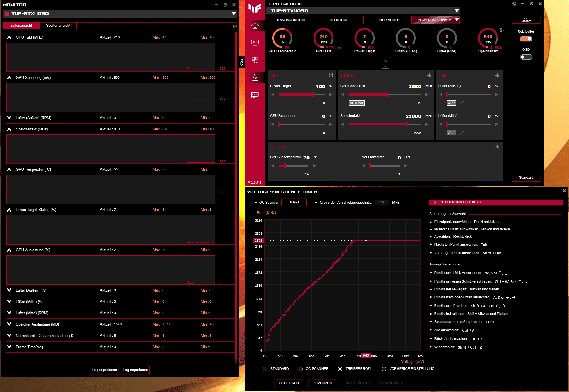Image resolution: width=569 pixels, height=392 pixels.
Task: Open GPU Tweak settings gear icon
Action: (514, 4)
